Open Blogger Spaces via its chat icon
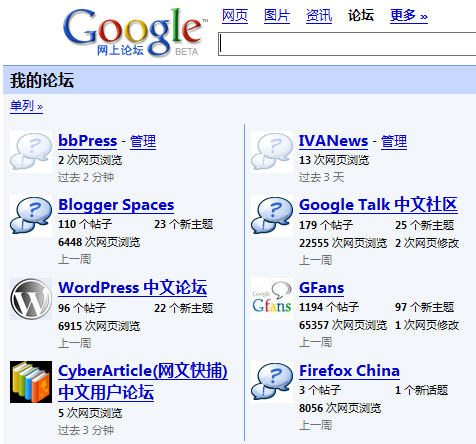476x444 pixels. pos(31,216)
